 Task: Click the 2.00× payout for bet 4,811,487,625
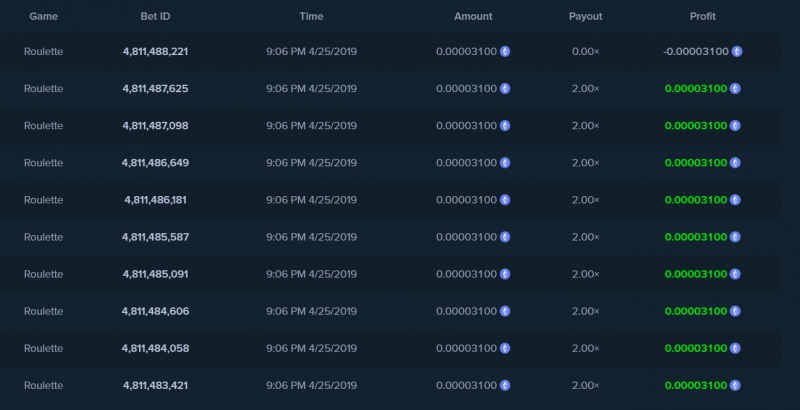click(585, 89)
